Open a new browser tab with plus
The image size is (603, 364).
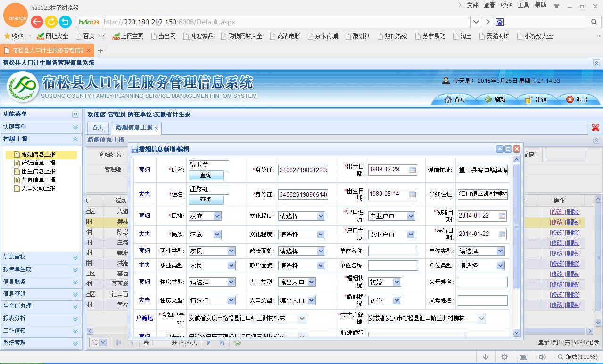[100, 50]
